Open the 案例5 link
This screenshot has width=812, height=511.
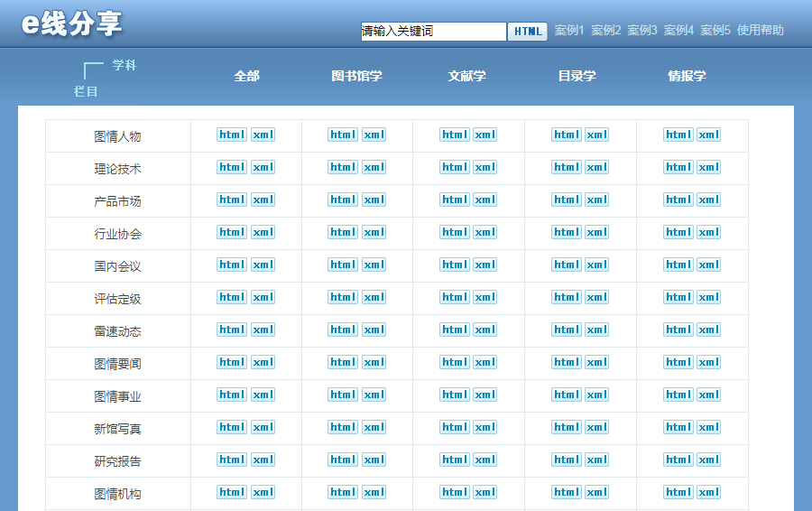715,31
